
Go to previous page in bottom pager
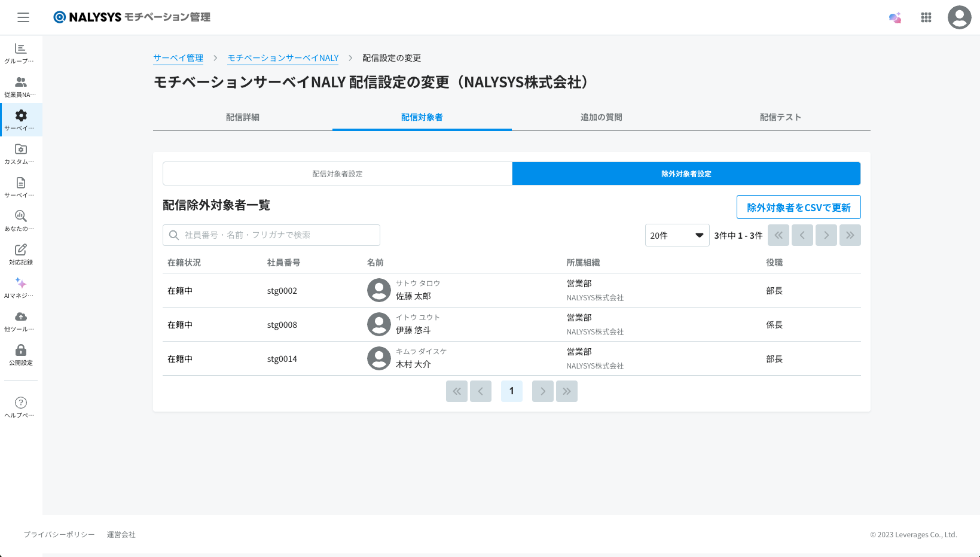pyautogui.click(x=481, y=391)
